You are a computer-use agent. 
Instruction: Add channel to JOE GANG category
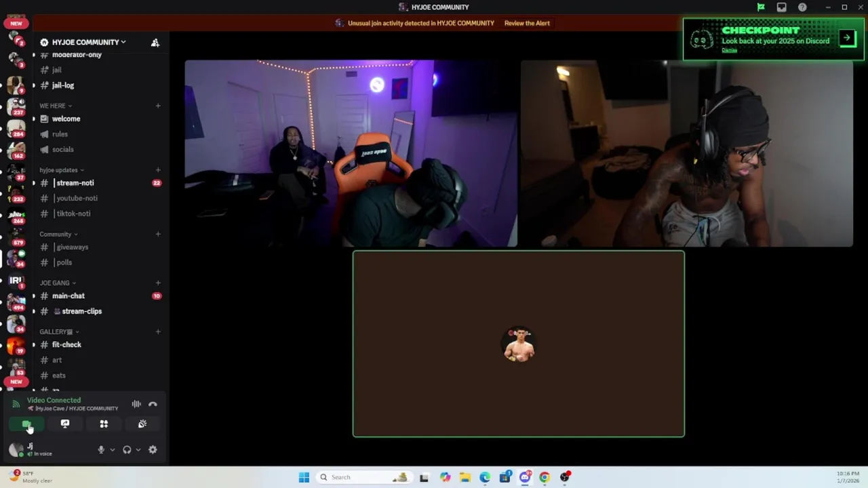coord(158,283)
